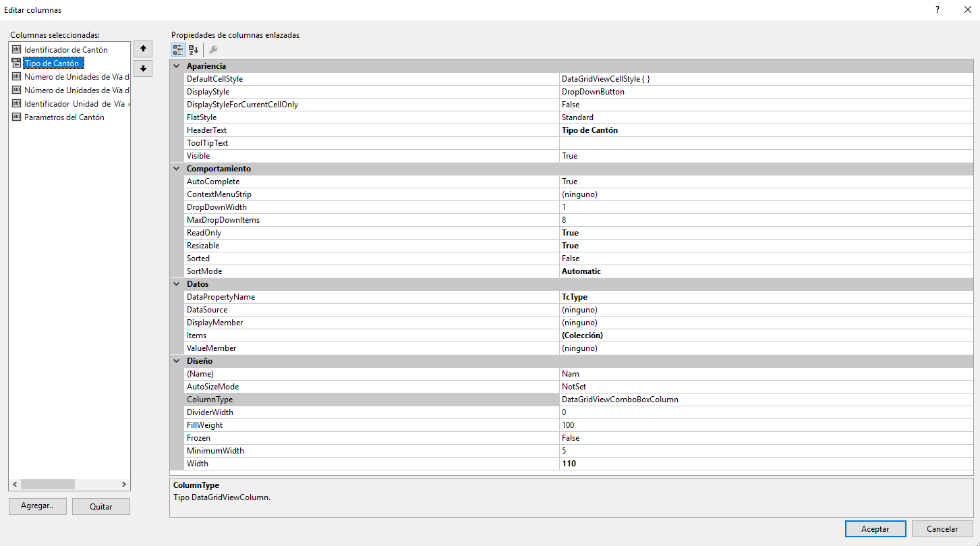
Task: Move selected column down with arrow button
Action: pos(143,68)
